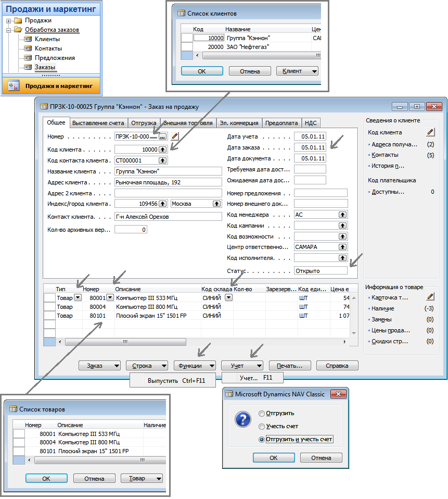Image resolution: width=448 pixels, height=499 pixels.
Task: Click the Дата заказа input field
Action: [x=310, y=147]
